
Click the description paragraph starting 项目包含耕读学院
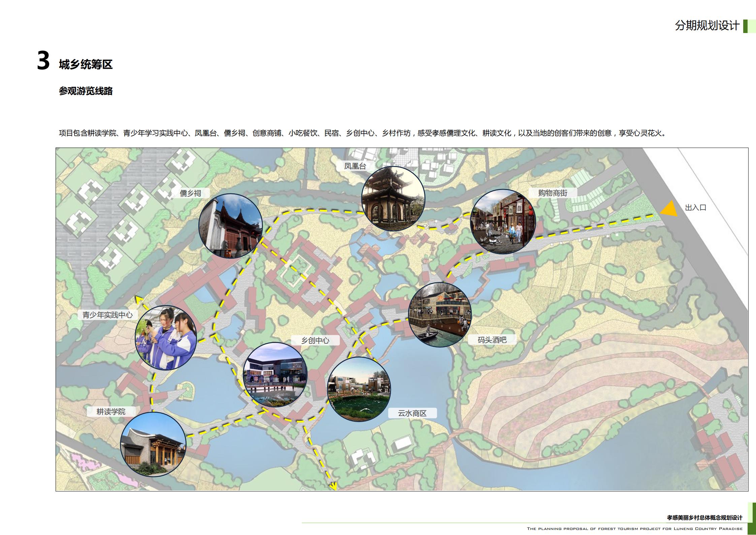363,133
